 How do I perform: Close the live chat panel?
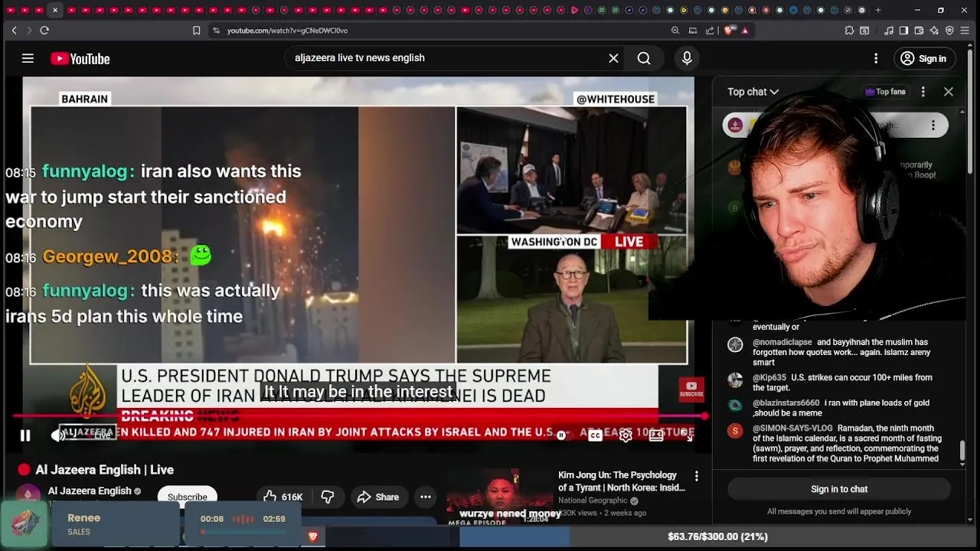point(949,92)
